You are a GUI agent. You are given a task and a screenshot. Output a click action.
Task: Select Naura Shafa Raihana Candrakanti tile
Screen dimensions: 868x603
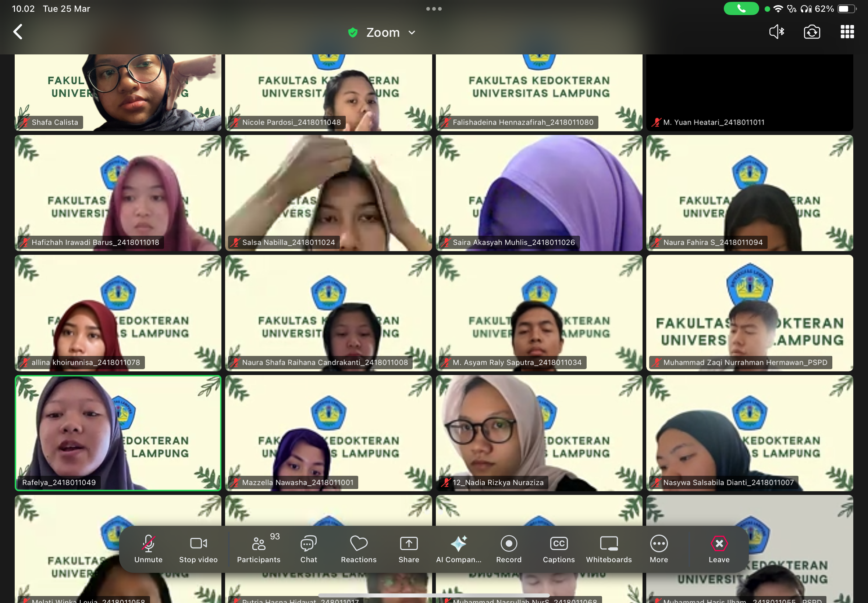pyautogui.click(x=328, y=313)
